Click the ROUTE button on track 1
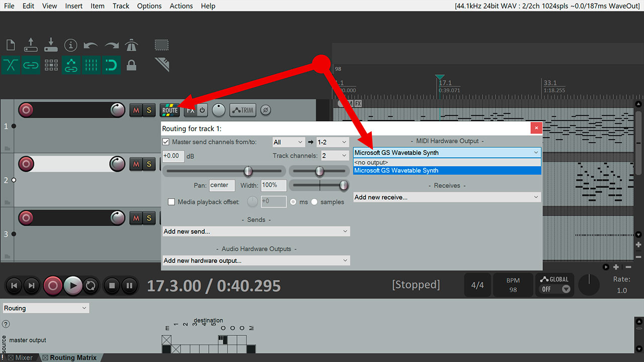 tap(170, 110)
